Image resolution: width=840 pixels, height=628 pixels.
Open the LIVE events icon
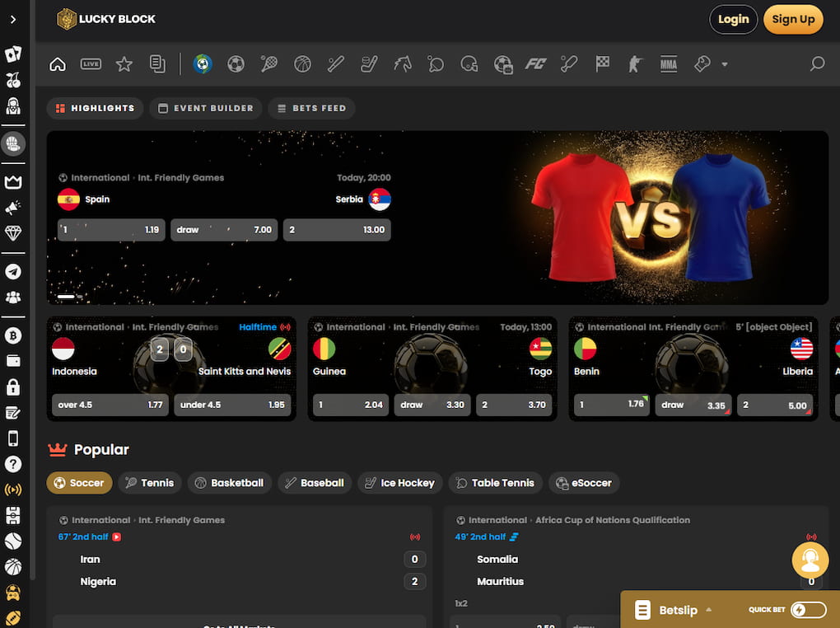[91, 64]
